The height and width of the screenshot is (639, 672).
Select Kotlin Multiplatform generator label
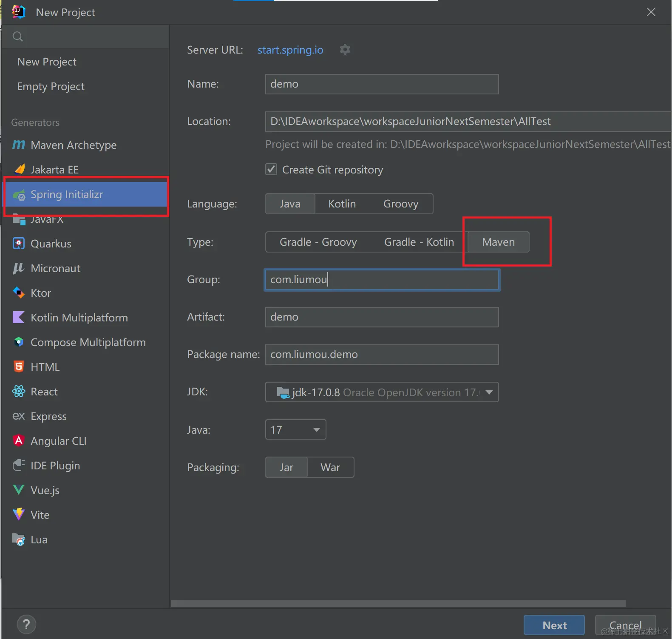click(x=79, y=318)
